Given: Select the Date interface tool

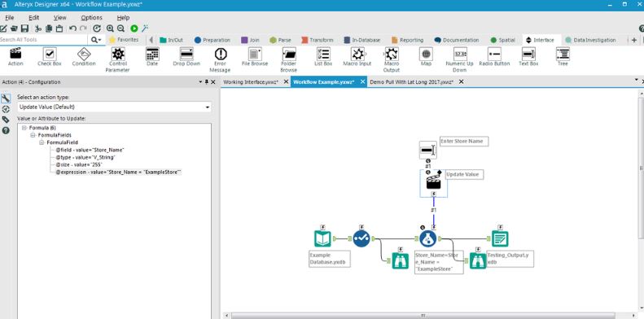Looking at the screenshot, I should click(152, 57).
